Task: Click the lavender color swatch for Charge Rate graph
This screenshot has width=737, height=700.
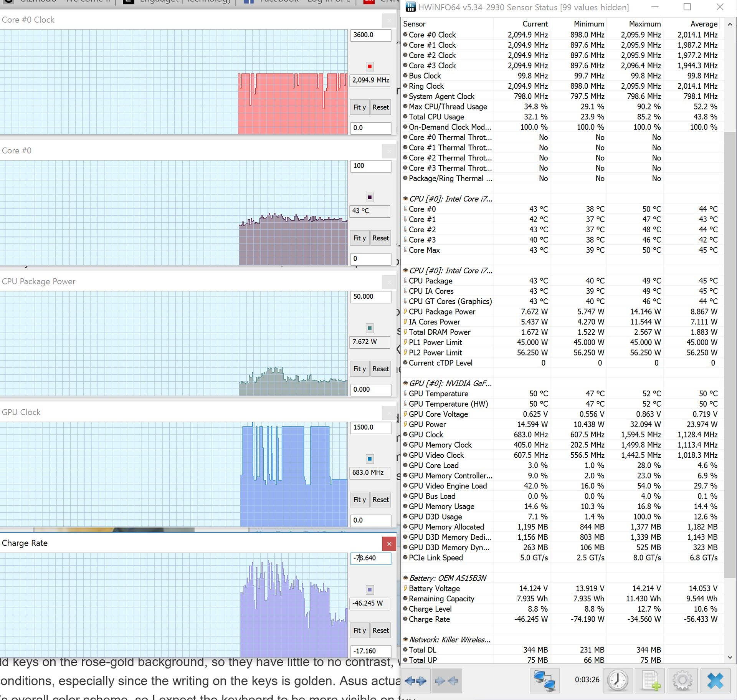Action: (x=370, y=590)
